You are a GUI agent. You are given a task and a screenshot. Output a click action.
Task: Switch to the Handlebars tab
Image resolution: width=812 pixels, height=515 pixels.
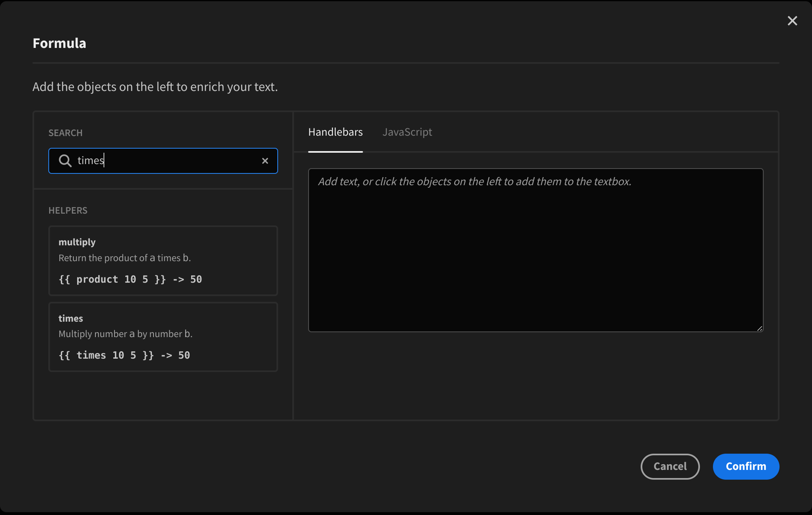335,132
